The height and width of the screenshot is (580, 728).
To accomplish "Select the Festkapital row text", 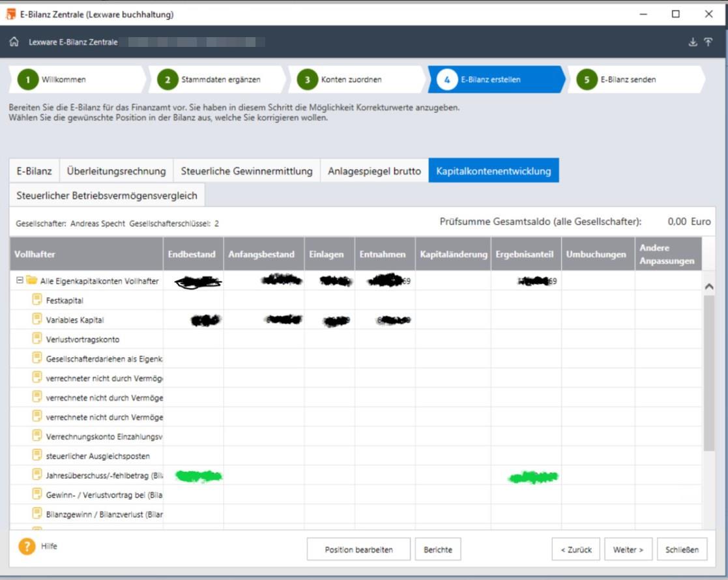I will [x=65, y=300].
